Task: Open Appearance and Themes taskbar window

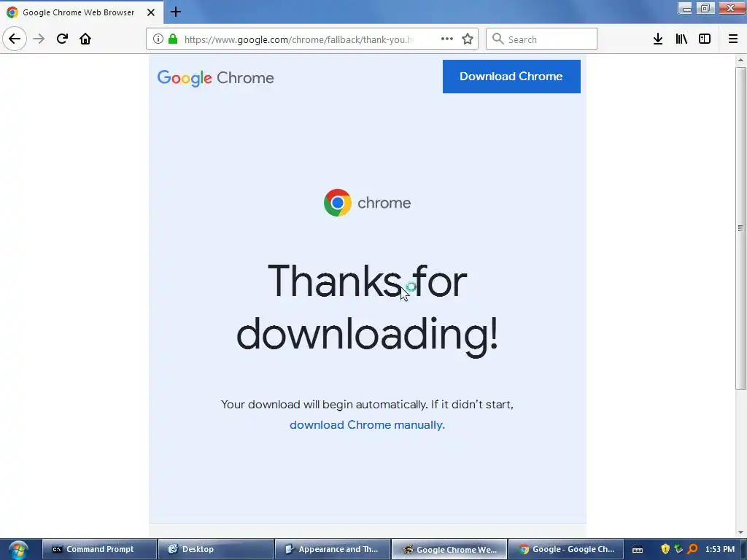Action: pos(333,549)
